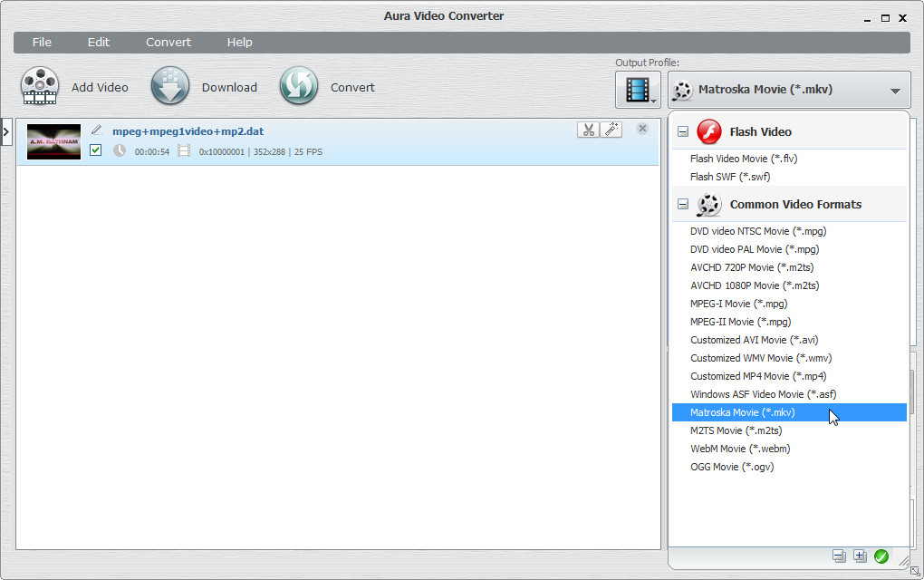Remove the video with the X icon
The height and width of the screenshot is (580, 924).
pos(642,129)
